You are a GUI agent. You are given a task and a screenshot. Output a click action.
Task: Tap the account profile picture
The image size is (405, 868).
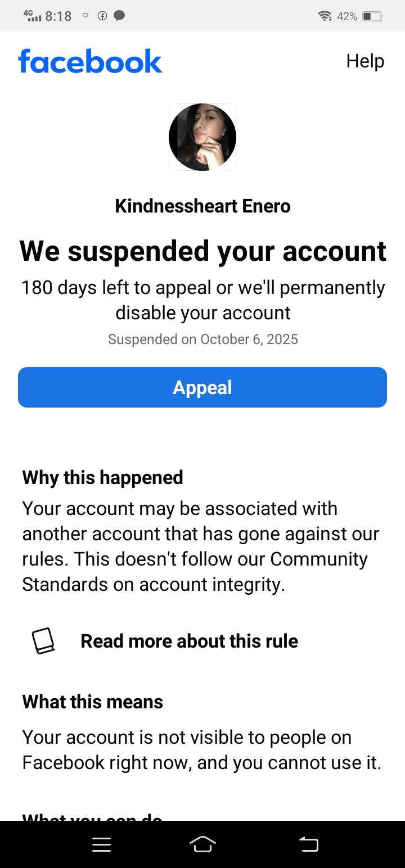pos(202,137)
